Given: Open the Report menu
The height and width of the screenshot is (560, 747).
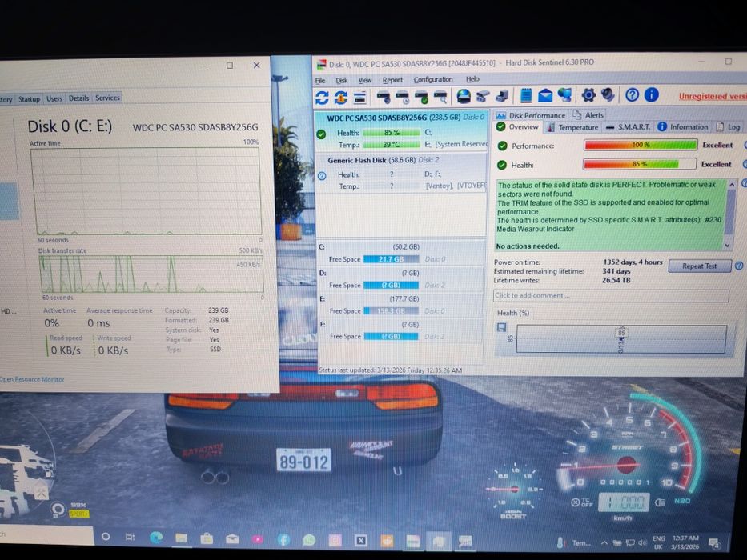Looking at the screenshot, I should pos(392,80).
